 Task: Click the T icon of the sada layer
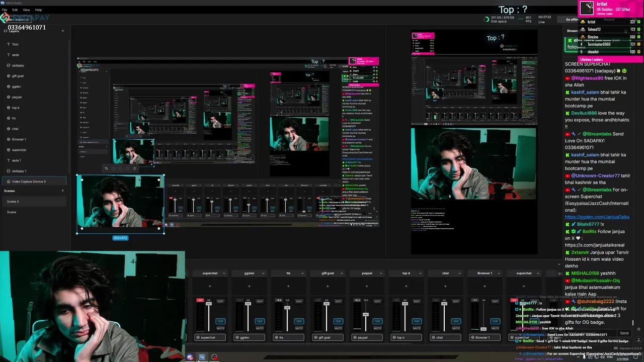pos(9,55)
